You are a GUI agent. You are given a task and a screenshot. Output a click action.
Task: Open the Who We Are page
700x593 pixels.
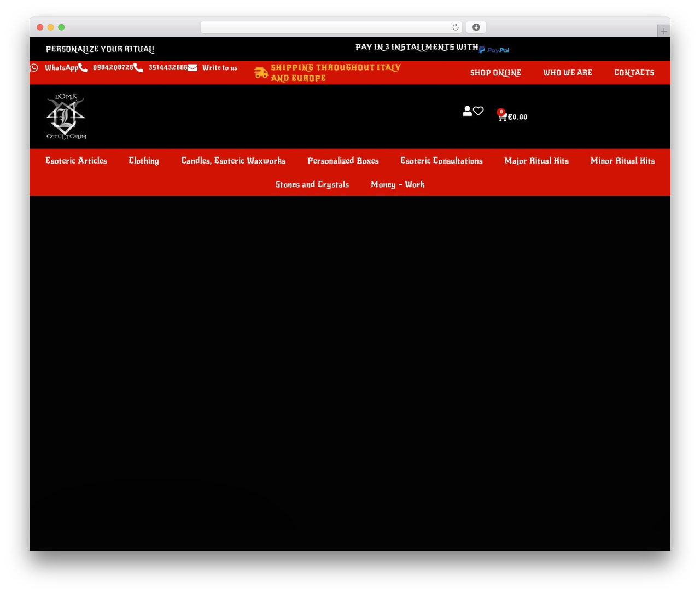(568, 73)
